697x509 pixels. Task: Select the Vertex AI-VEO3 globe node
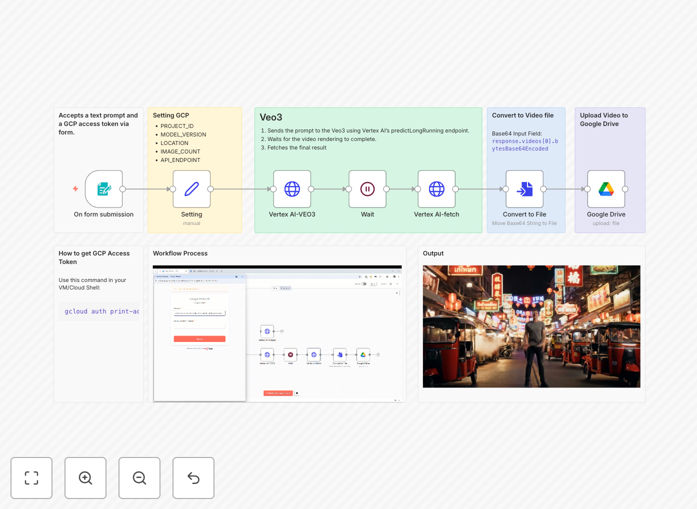tap(292, 189)
